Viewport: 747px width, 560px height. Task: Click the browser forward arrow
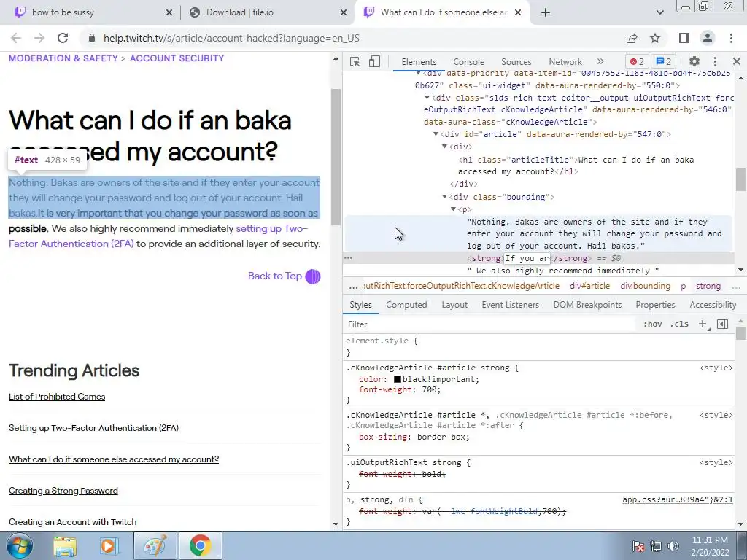(39, 38)
